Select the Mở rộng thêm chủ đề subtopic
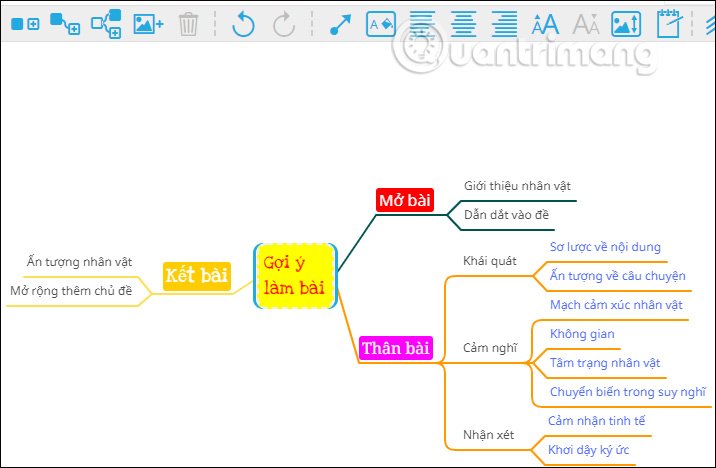Screen dimensions: 716x468 coord(71,291)
